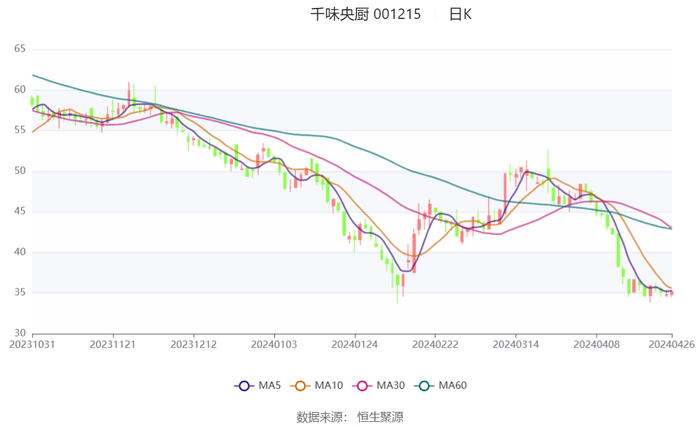Click the pink MA30 legend marker icon
700x426 pixels.
point(362,386)
